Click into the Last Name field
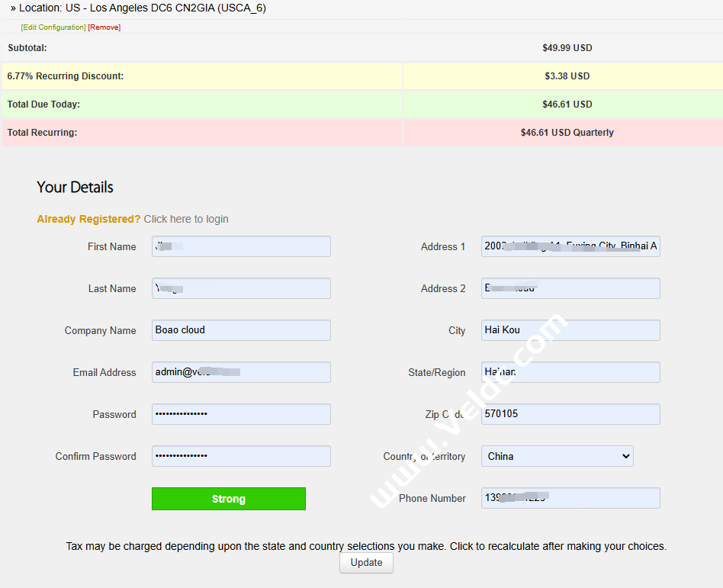 pos(241,288)
